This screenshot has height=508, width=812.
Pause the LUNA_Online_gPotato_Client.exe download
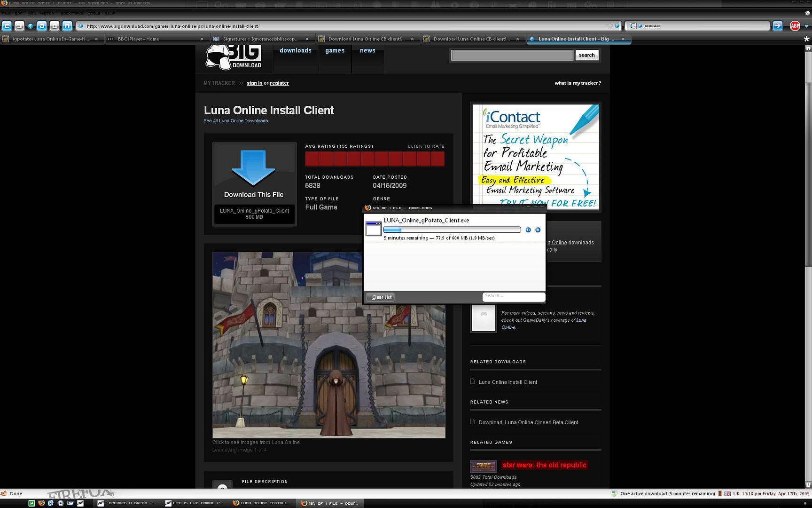click(528, 230)
